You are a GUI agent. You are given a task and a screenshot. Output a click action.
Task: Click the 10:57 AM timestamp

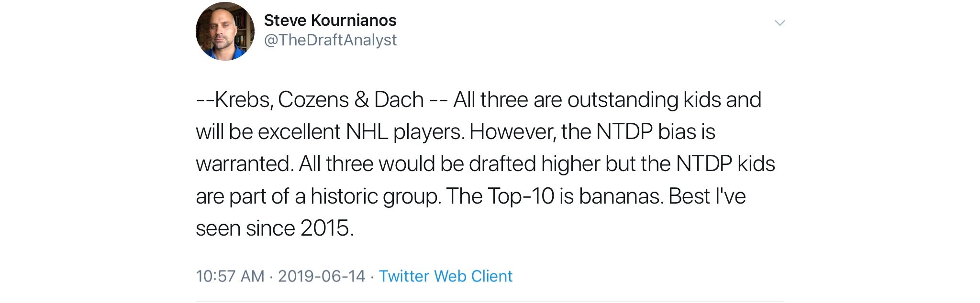(x=230, y=276)
